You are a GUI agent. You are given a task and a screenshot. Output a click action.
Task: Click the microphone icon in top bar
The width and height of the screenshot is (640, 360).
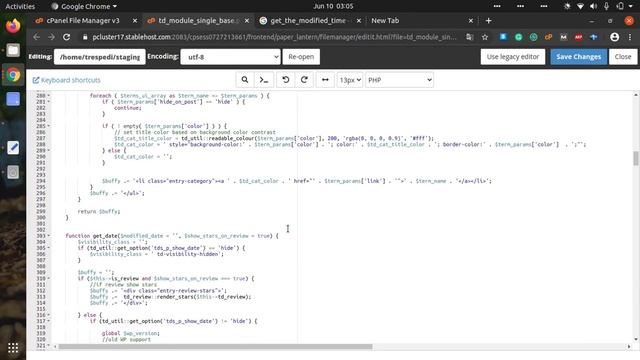(607, 6)
